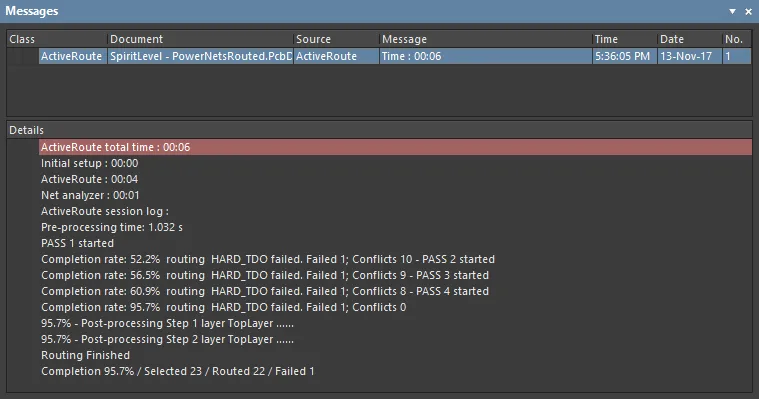The image size is (759, 399).
Task: Click the 5:36:05 PM time cell
Action: (624, 56)
